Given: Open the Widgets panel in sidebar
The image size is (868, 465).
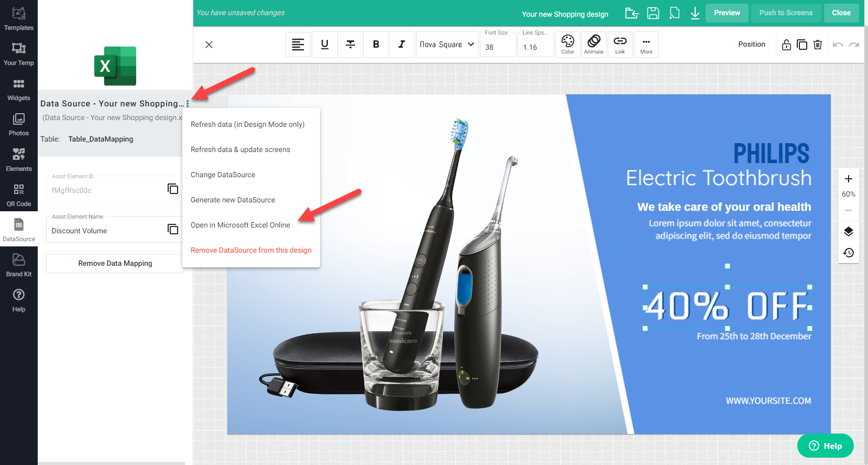Looking at the screenshot, I should click(19, 89).
